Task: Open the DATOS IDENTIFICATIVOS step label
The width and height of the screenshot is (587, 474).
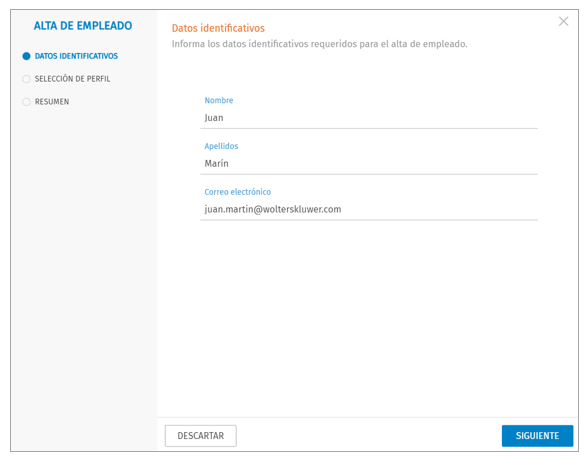Action: [x=76, y=56]
